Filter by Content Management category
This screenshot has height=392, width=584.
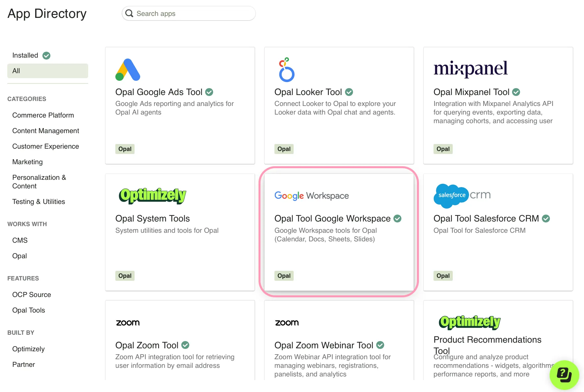46,131
